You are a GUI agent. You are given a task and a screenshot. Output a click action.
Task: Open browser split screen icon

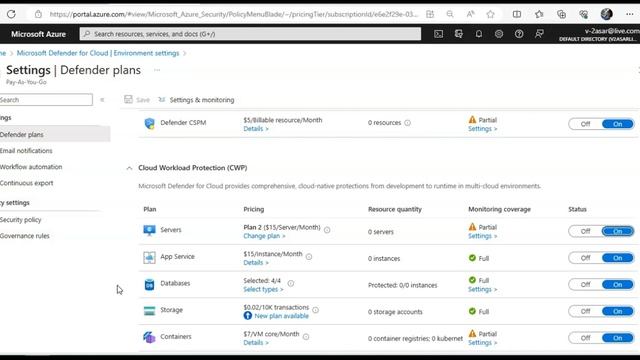[x=517, y=14]
